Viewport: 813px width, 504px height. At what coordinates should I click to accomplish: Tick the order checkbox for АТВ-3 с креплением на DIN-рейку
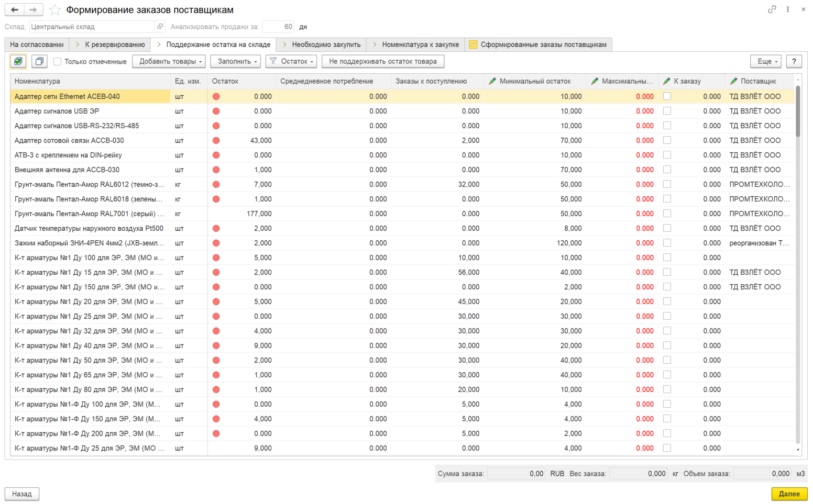tap(667, 155)
